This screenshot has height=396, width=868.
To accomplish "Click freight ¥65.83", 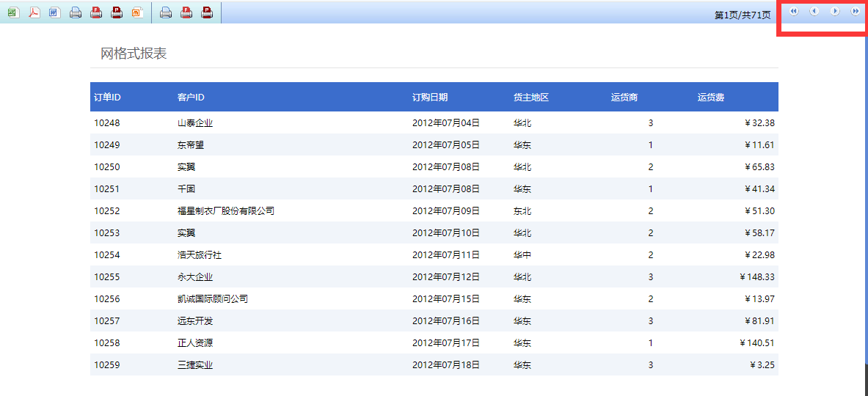I will click(x=759, y=167).
